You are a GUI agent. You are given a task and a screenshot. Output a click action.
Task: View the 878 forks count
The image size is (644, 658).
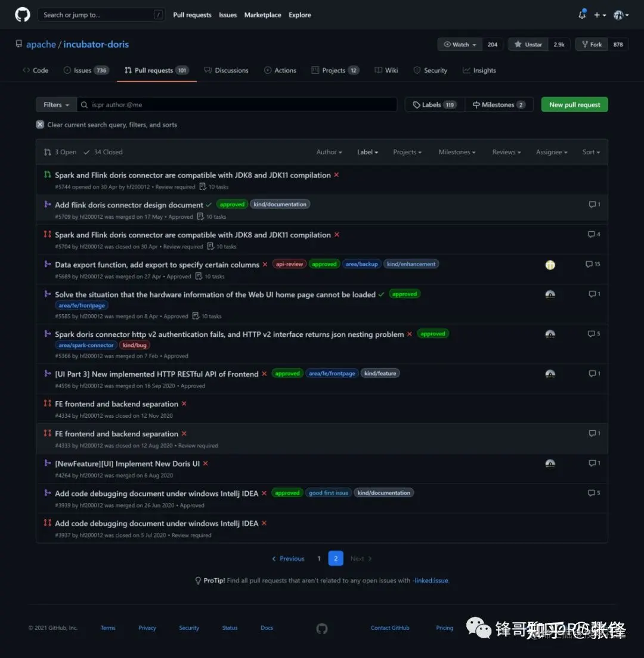tap(618, 45)
